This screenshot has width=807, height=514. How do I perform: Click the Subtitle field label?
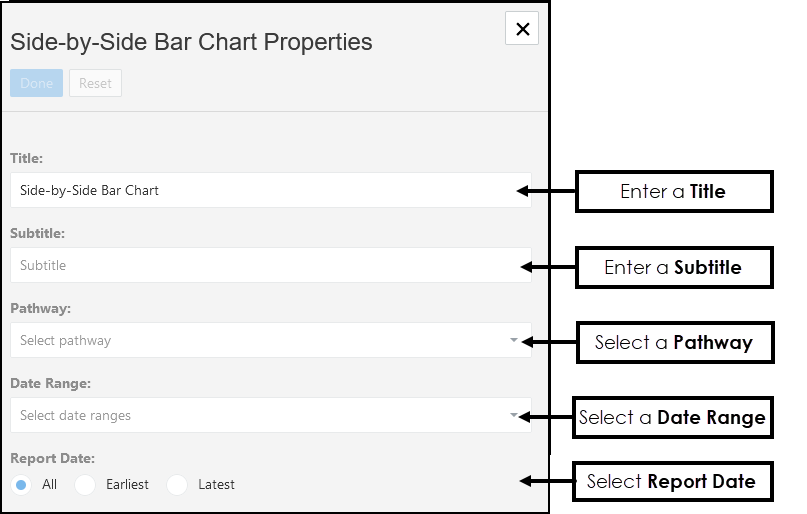37,233
